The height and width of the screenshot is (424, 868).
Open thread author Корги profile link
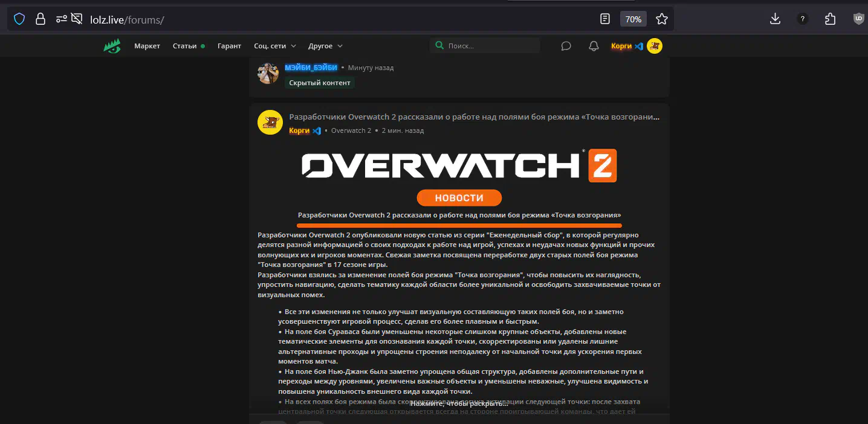click(x=299, y=130)
